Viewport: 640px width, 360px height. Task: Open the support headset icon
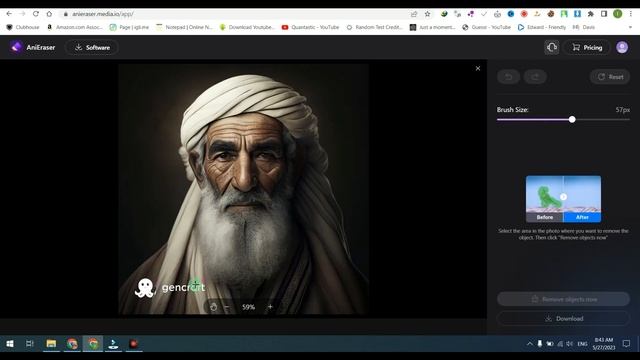click(x=551, y=47)
